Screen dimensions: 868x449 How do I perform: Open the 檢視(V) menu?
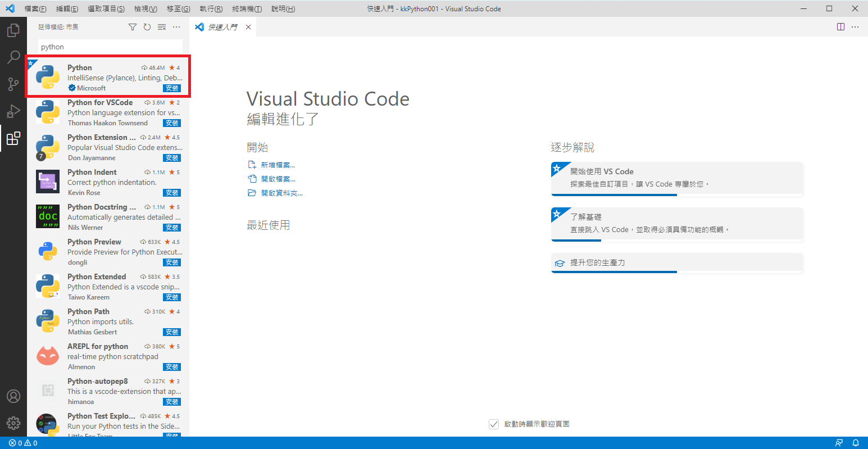[146, 9]
